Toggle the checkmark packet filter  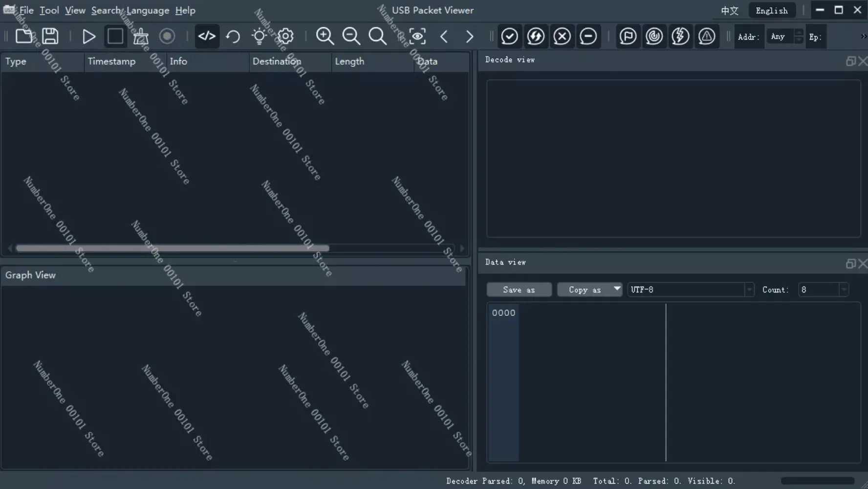(509, 36)
